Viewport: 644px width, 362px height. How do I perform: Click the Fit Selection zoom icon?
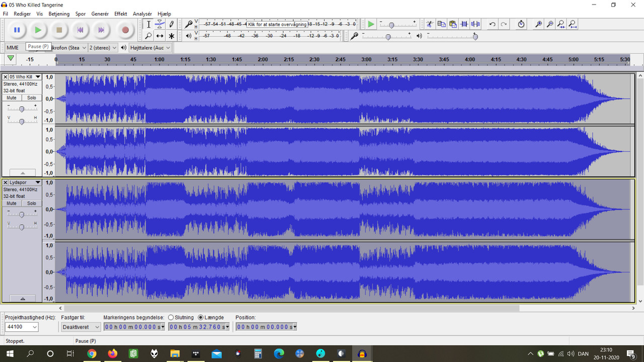click(561, 24)
